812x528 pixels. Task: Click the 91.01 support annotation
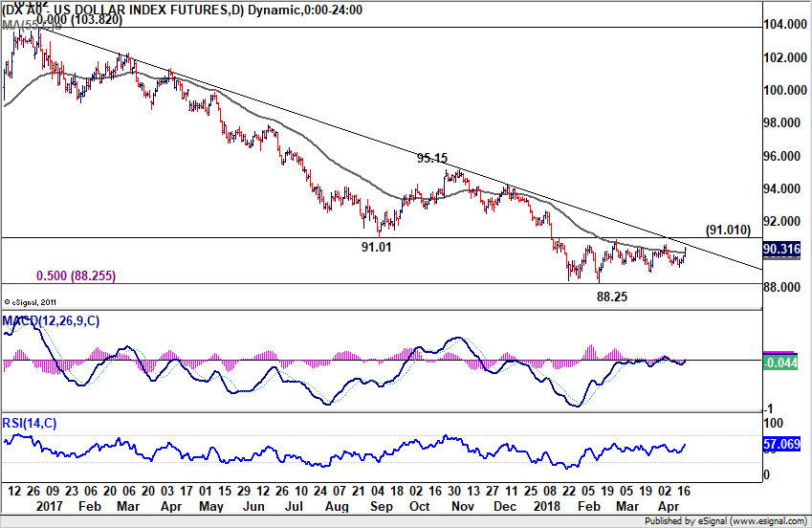pos(377,247)
